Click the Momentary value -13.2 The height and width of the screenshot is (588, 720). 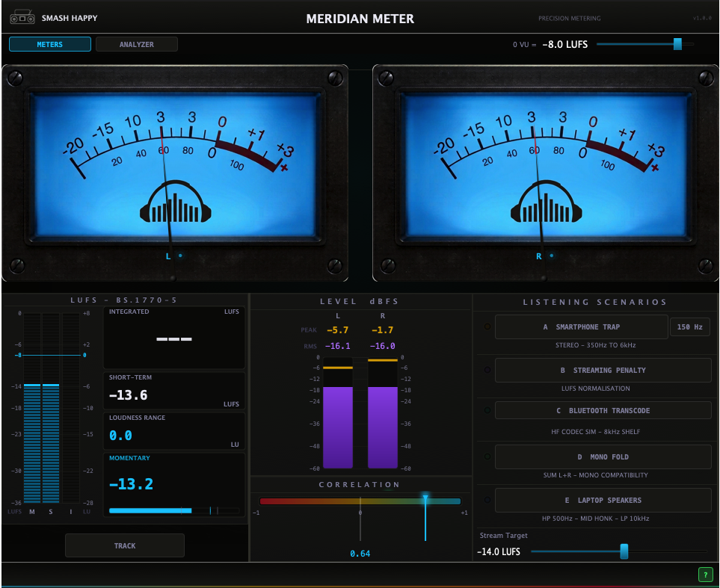[132, 484]
